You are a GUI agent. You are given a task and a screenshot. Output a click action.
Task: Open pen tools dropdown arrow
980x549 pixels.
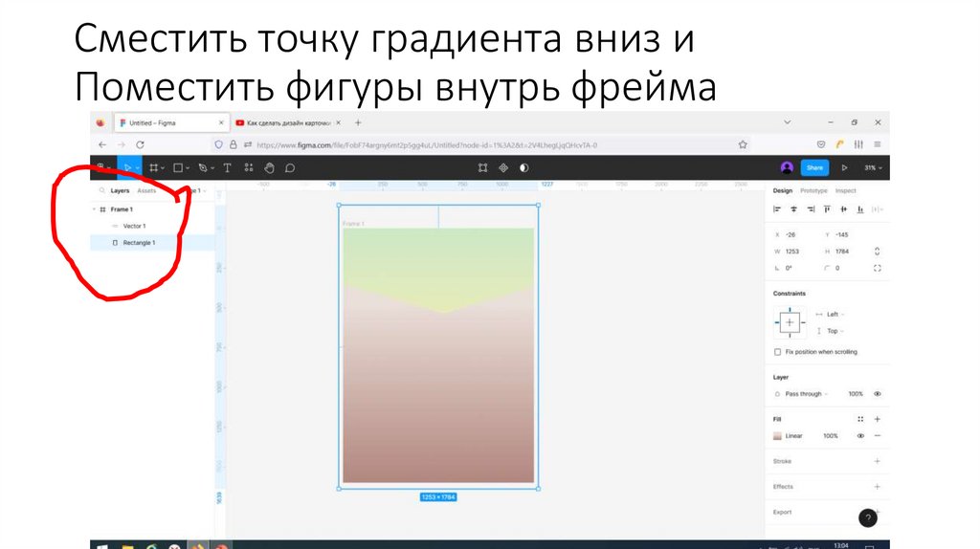pos(212,168)
